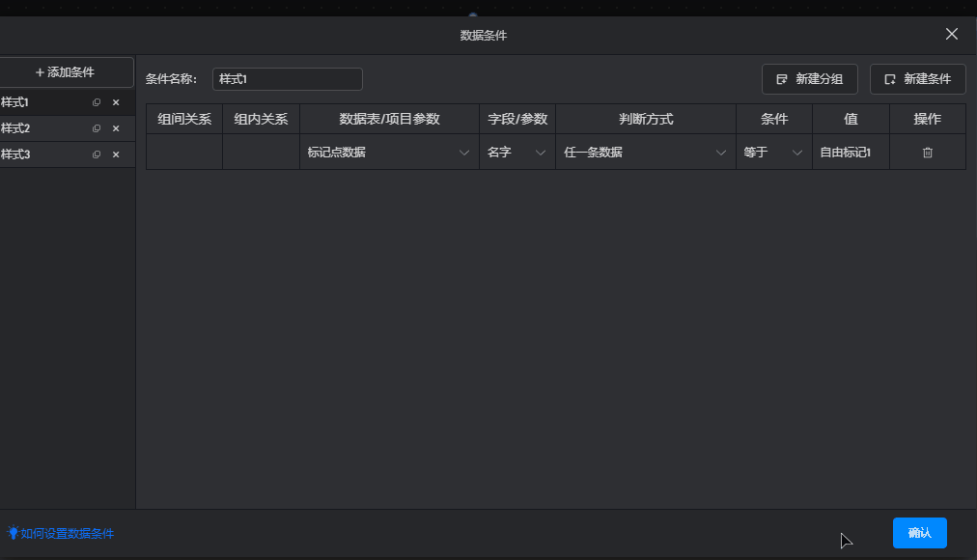Copy the 样式2 condition

[97, 128]
